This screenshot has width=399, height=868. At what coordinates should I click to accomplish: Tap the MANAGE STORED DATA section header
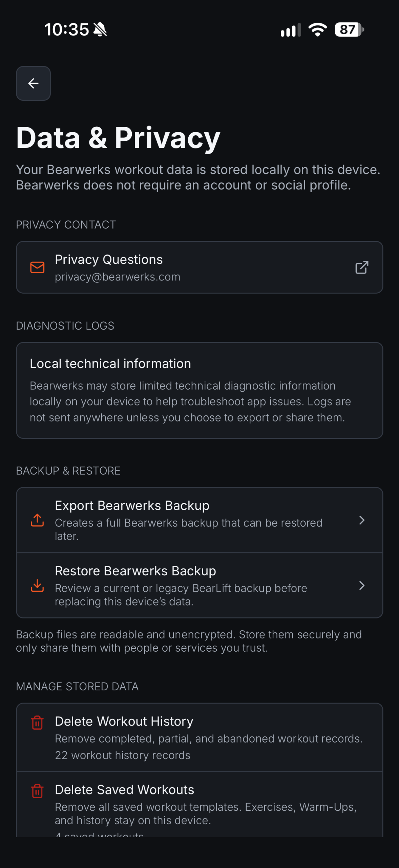point(77,686)
